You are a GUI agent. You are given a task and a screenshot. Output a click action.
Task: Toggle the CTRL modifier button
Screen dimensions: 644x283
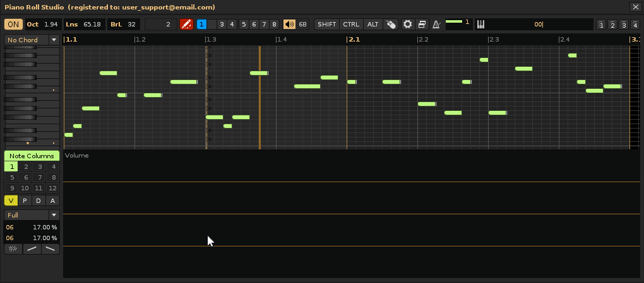click(351, 25)
